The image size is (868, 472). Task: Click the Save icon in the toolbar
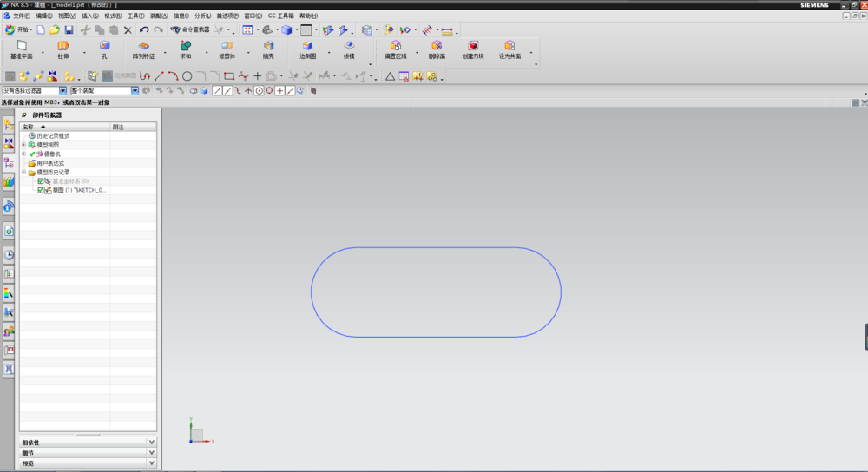[x=69, y=29]
